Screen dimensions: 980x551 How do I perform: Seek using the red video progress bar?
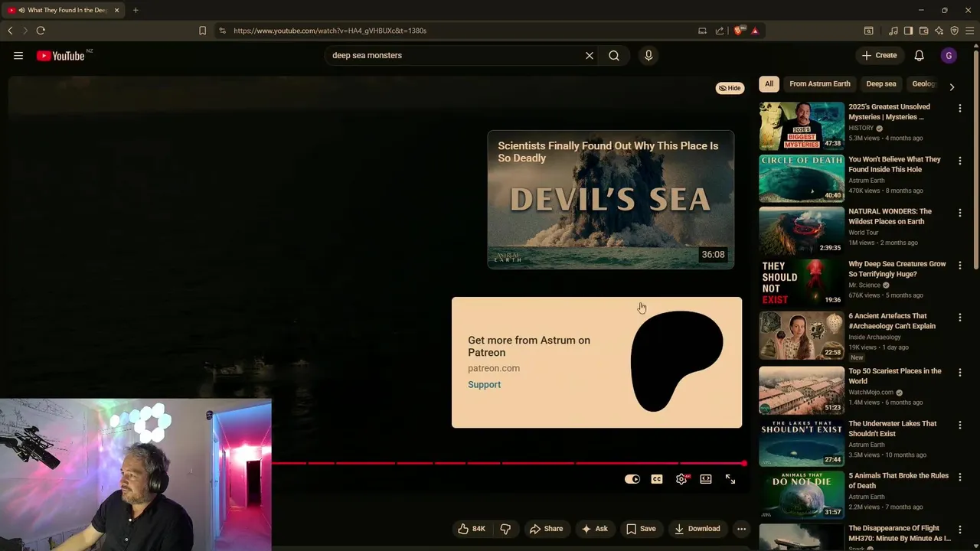point(508,463)
